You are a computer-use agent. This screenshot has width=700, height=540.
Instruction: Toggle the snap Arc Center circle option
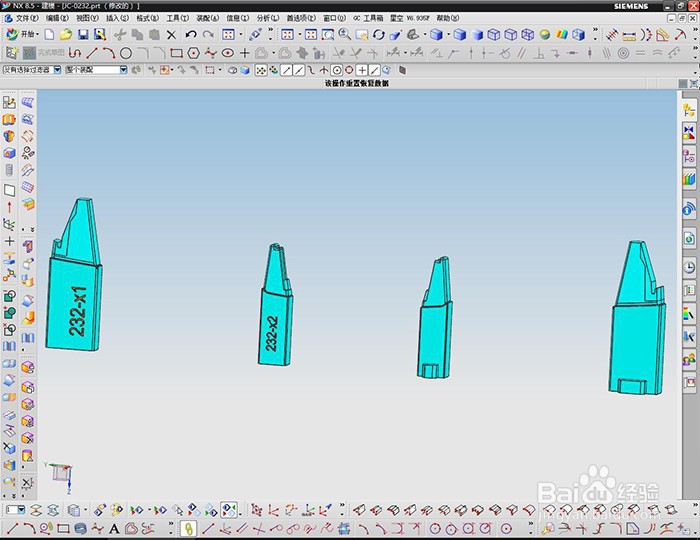click(337, 70)
